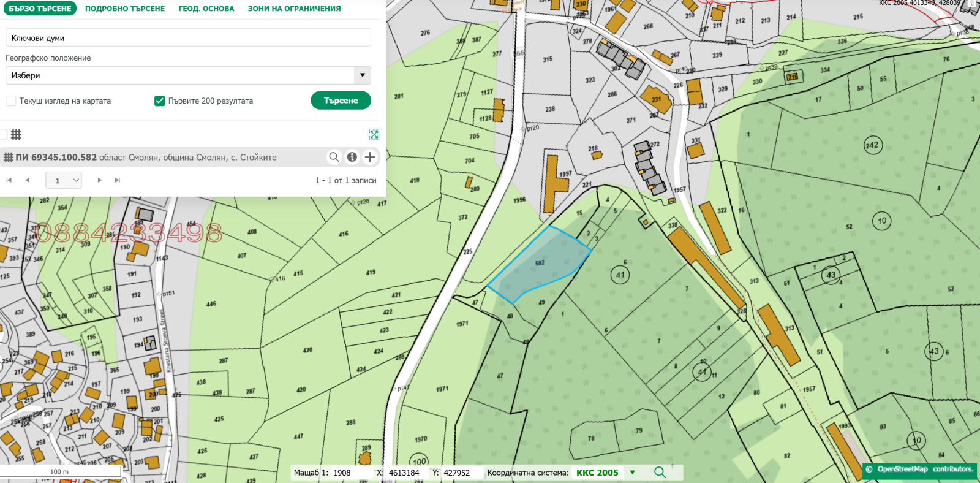Go to the first results page
Viewport: 980px width, 483px height.
coord(9,180)
